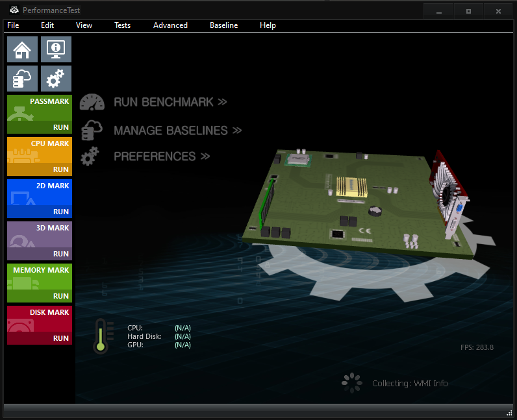
Task: Click the GPU temperature N/A value
Action: tap(183, 345)
